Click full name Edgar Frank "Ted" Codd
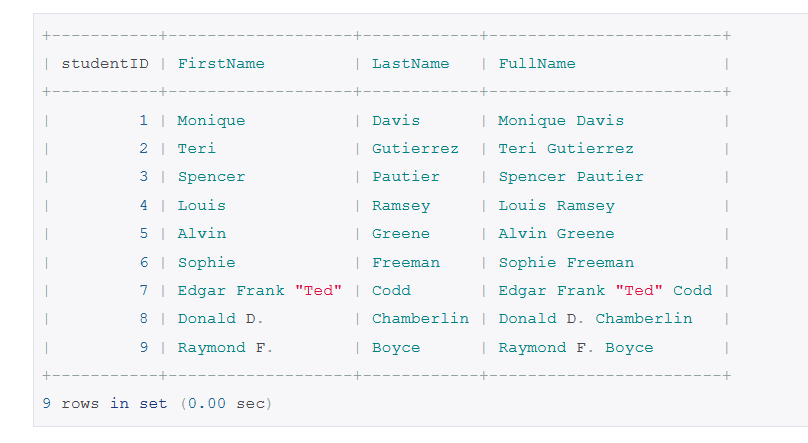The height and width of the screenshot is (443, 808). [605, 291]
